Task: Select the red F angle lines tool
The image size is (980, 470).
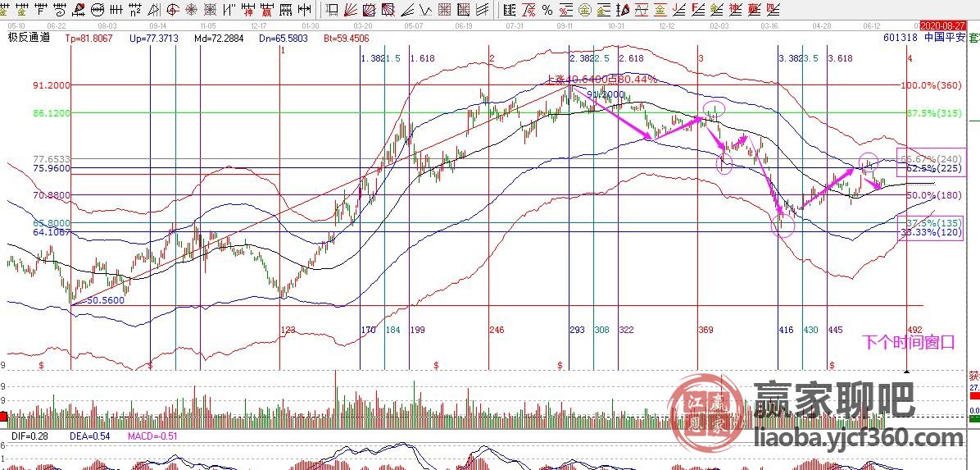Action: click(x=698, y=9)
